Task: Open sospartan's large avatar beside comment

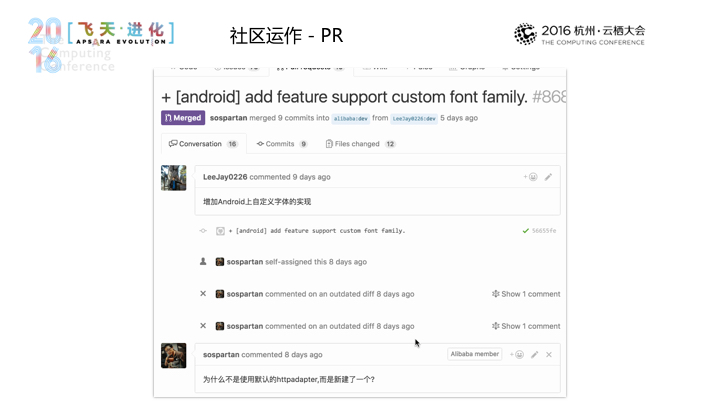Action: point(174,355)
